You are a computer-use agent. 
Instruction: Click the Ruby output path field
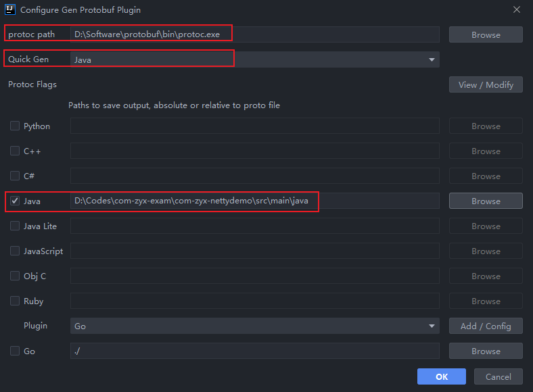point(254,301)
